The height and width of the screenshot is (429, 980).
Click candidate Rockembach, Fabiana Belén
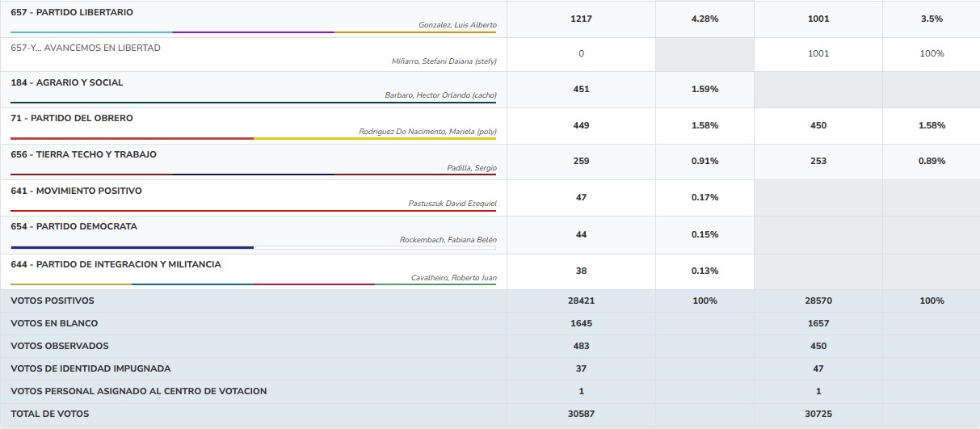(x=448, y=240)
